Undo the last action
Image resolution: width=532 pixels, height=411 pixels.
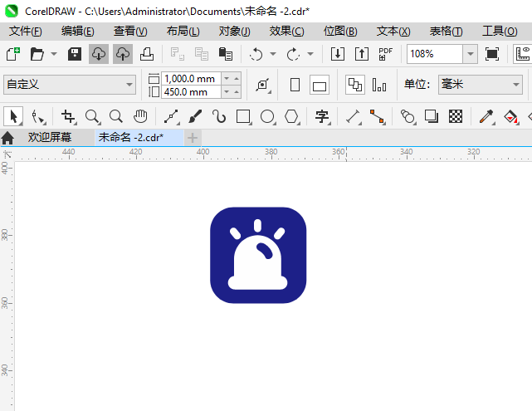[x=256, y=54]
